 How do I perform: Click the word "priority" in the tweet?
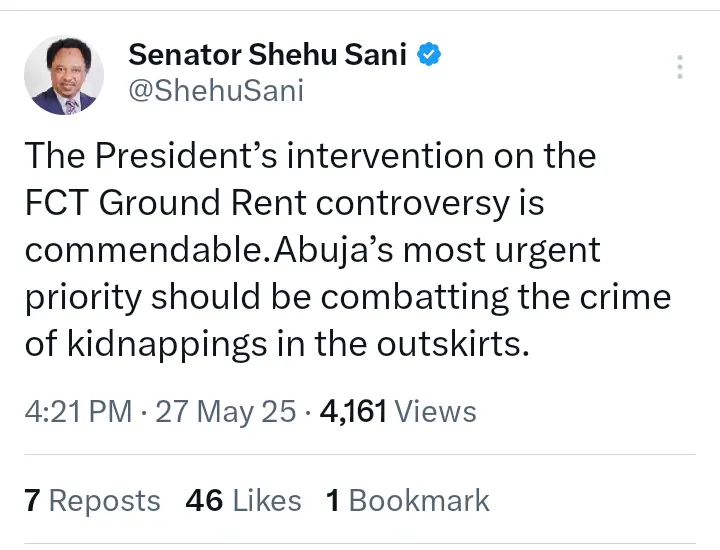click(85, 297)
